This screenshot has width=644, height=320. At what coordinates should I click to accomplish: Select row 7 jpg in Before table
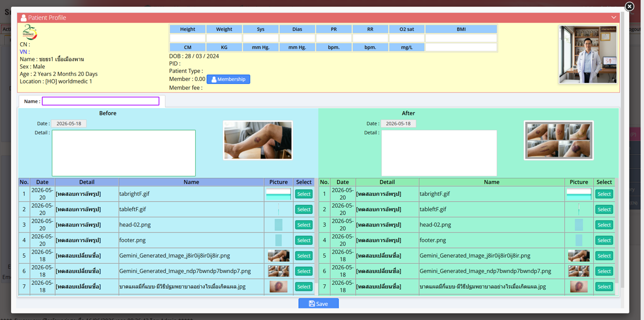(x=304, y=286)
